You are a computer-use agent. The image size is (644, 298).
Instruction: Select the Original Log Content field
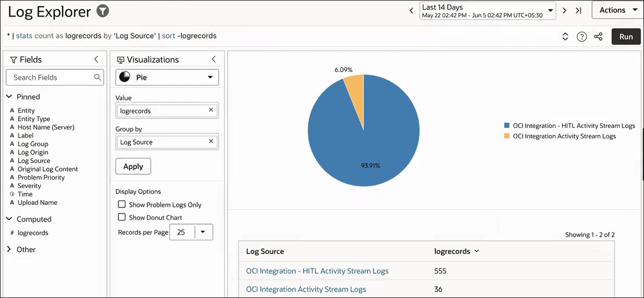48,169
